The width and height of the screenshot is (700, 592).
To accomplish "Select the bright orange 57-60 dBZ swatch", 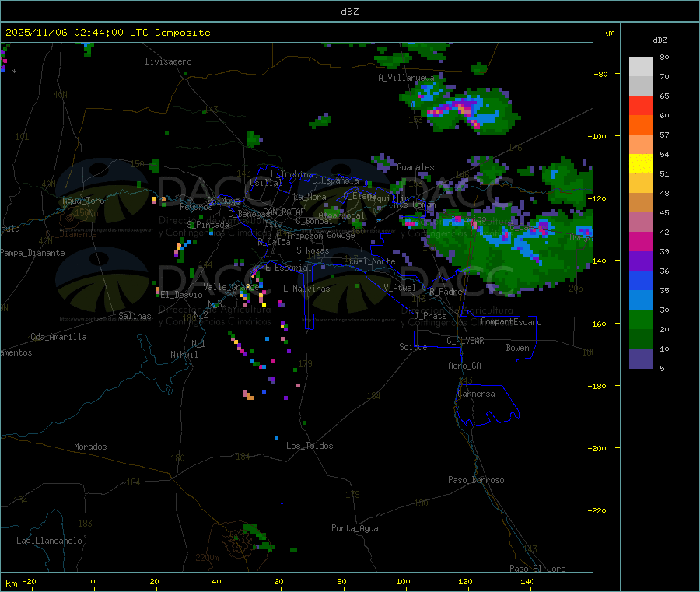I will coord(641,125).
